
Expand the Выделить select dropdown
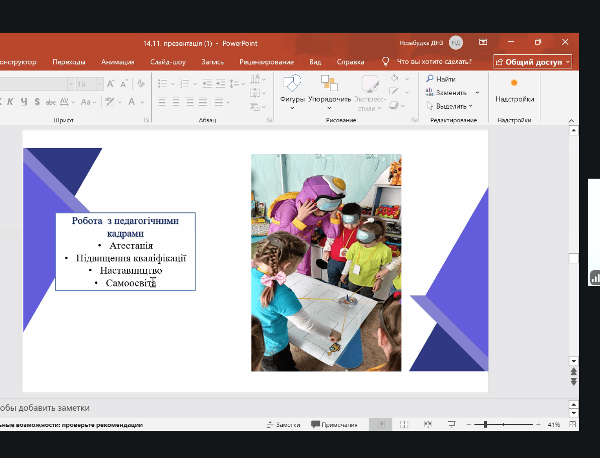pyautogui.click(x=472, y=105)
